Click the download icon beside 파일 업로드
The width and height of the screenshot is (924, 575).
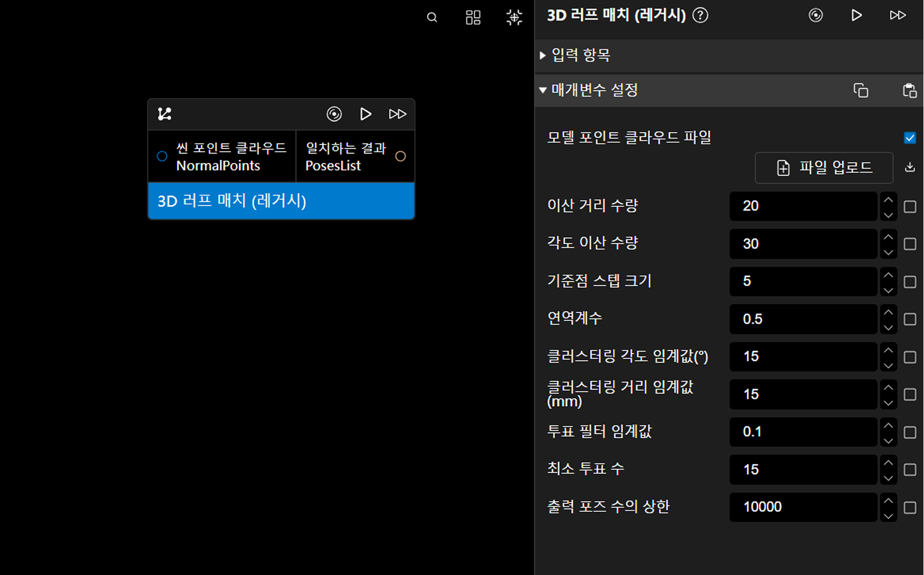coord(910,167)
